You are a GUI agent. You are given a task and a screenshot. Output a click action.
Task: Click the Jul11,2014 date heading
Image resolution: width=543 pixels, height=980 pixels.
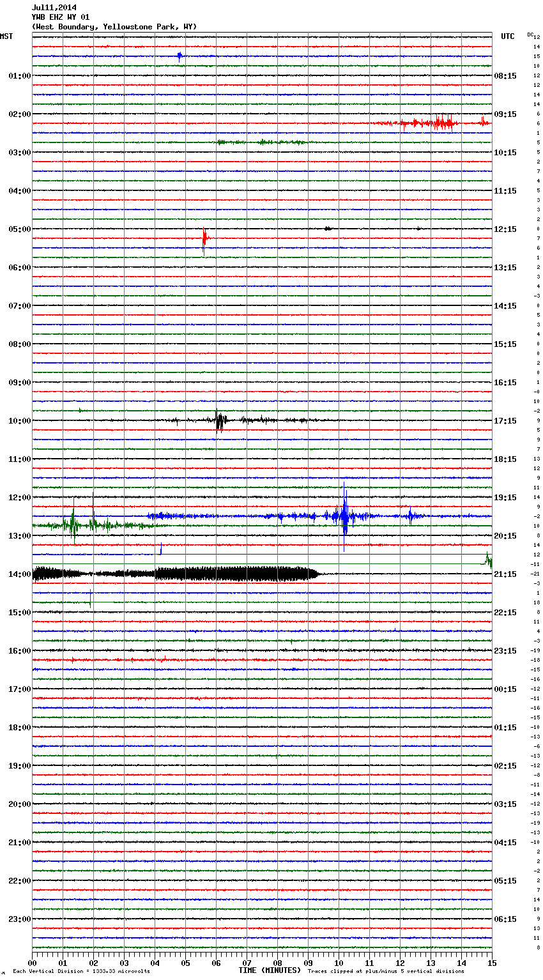point(54,8)
